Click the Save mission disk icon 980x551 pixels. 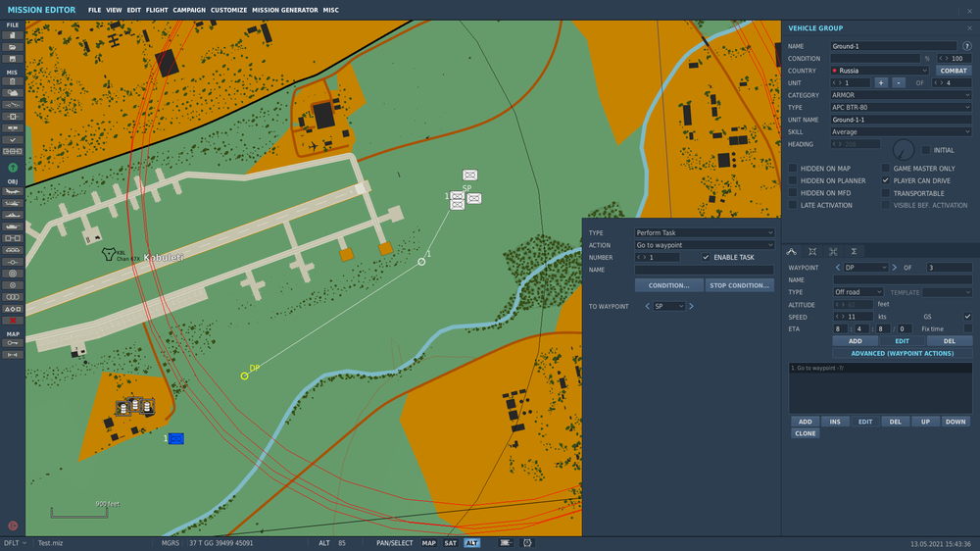pyautogui.click(x=13, y=59)
